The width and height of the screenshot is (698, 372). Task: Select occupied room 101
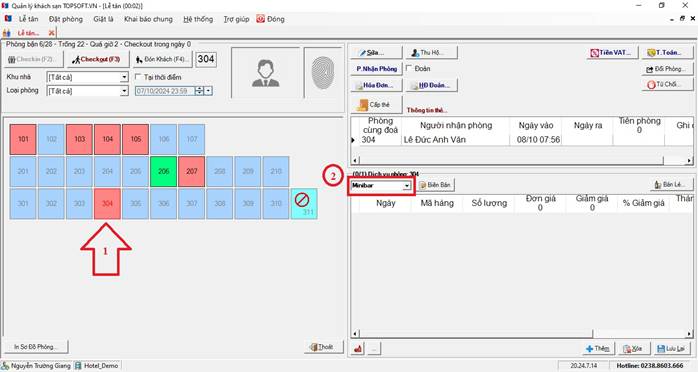pos(23,139)
